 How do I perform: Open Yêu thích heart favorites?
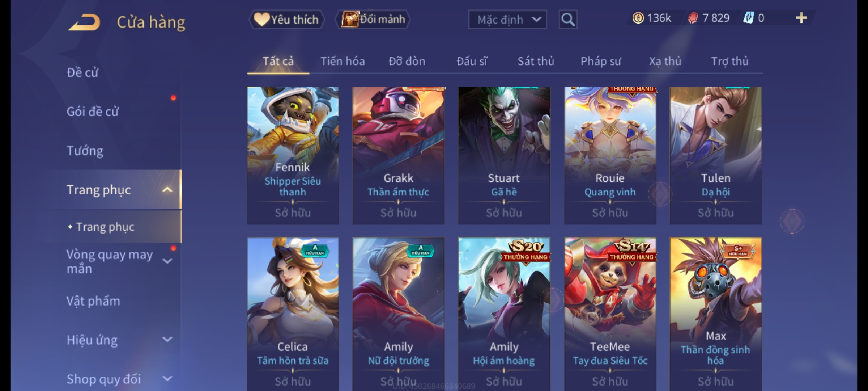(286, 20)
